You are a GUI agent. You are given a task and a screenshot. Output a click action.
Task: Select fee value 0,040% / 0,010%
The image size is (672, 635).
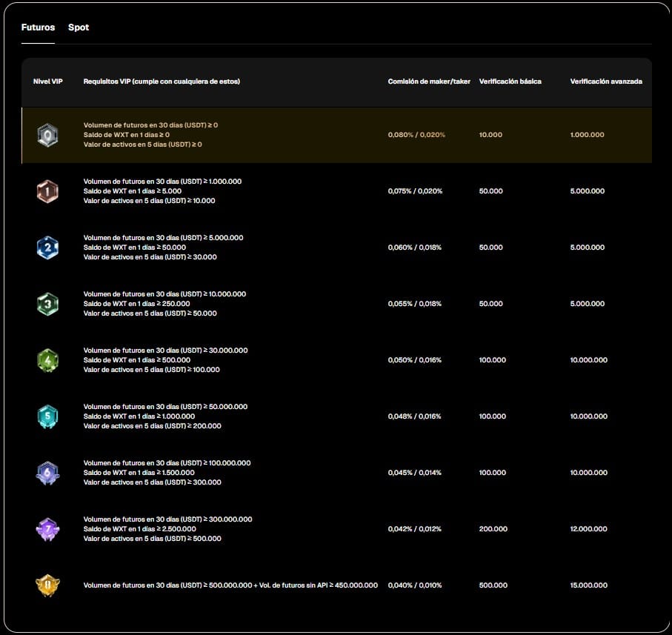pyautogui.click(x=415, y=585)
